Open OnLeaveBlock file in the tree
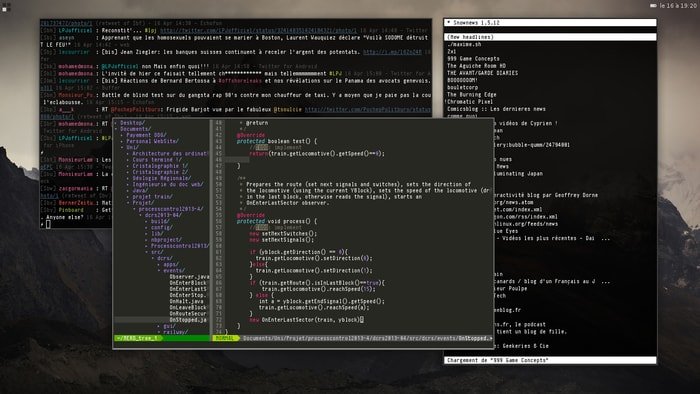Viewport: 700px width, 394px height. [x=188, y=308]
